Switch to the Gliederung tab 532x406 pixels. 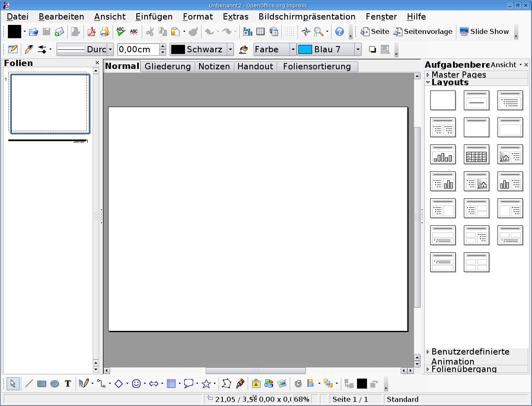[x=168, y=66]
